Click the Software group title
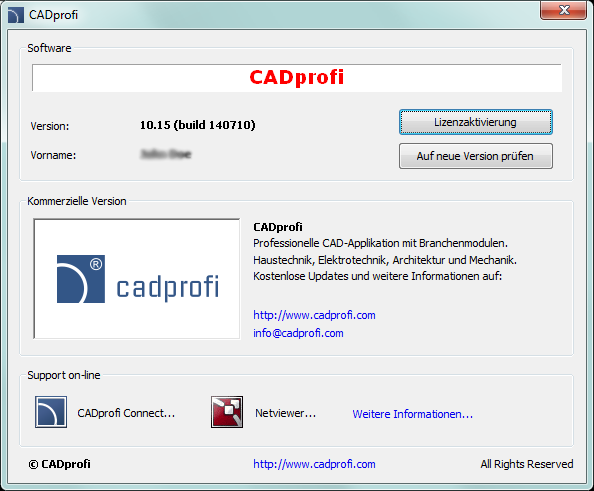This screenshot has width=594, height=491. pyautogui.click(x=49, y=48)
